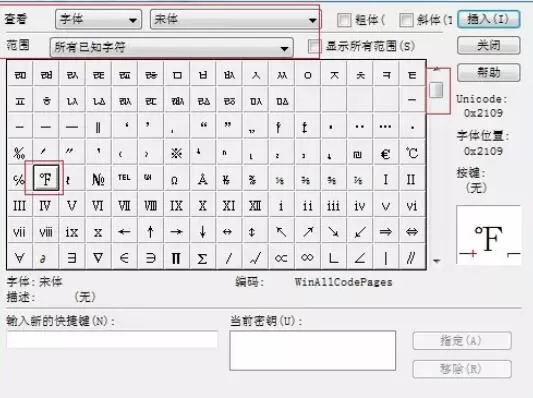The width and height of the screenshot is (533, 398).
Task: Open the 字体 view-type dropdown
Action: point(98,19)
